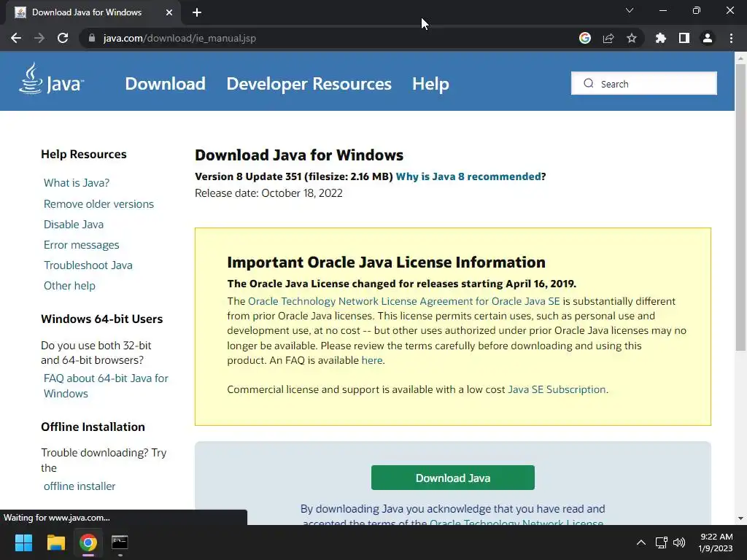Open the Windows Start button

coord(23,542)
